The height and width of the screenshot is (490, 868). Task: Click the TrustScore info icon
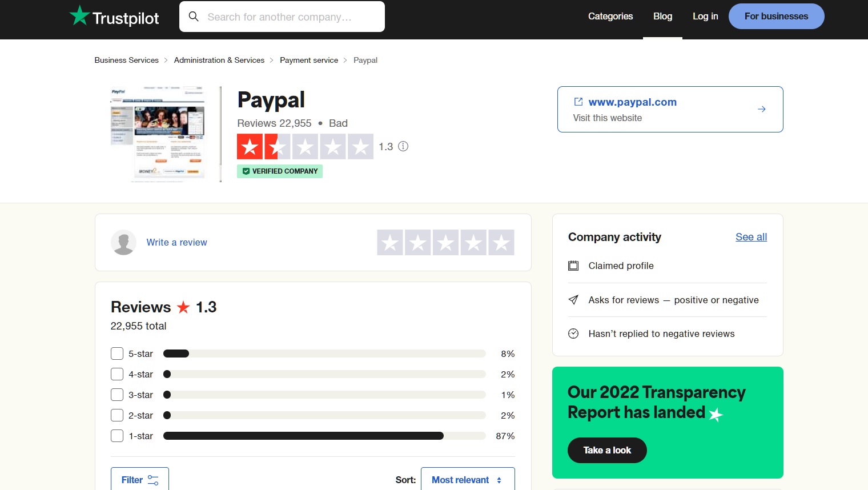coord(403,146)
